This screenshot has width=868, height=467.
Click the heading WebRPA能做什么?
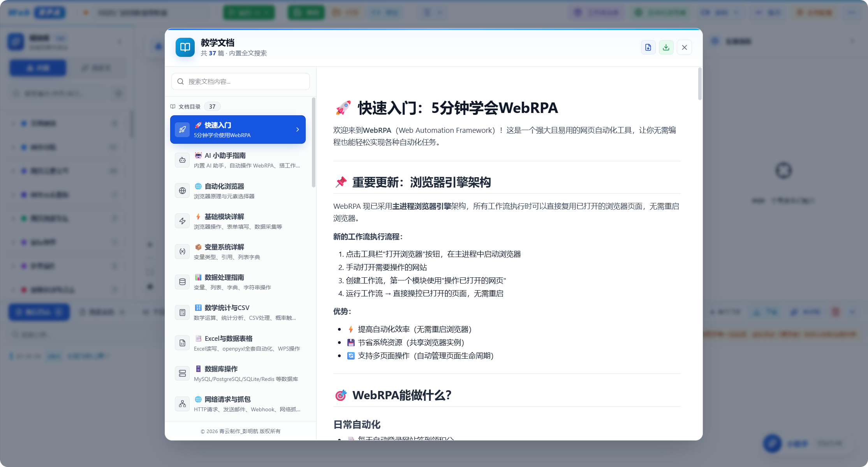[393, 395]
